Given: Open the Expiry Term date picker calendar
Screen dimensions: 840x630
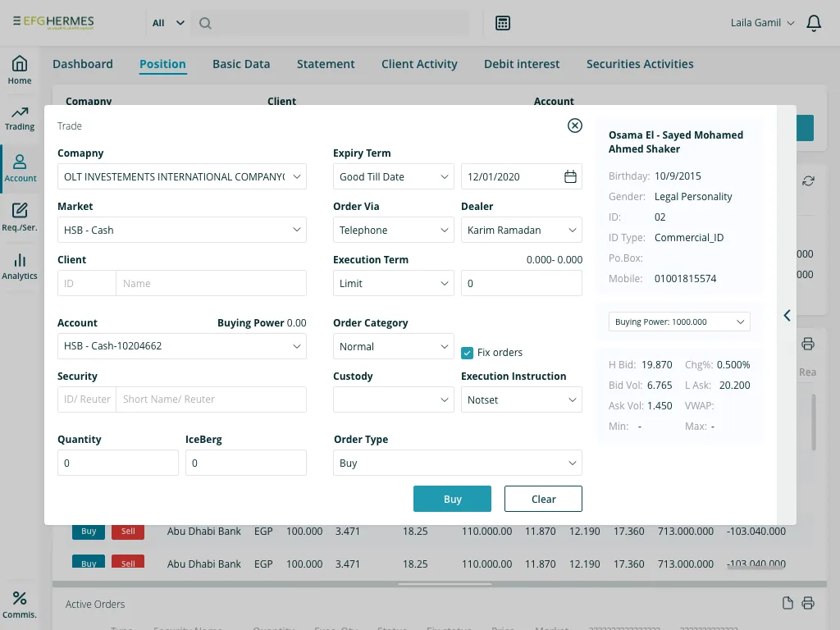Looking at the screenshot, I should click(x=570, y=176).
